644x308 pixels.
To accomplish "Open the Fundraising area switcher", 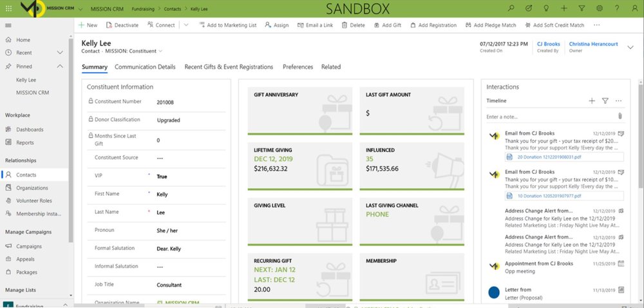I will 36,305.
